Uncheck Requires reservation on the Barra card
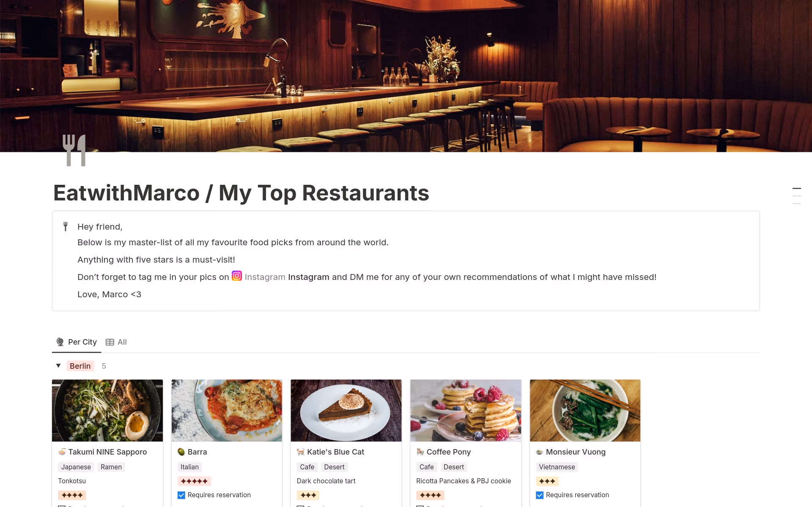Viewport: 812px width, 507px height. (181, 495)
